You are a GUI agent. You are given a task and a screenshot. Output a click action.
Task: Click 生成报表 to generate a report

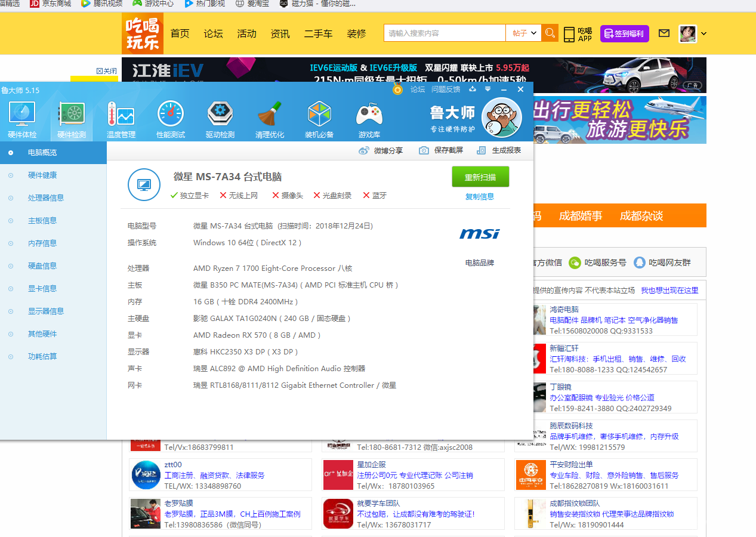(x=499, y=150)
